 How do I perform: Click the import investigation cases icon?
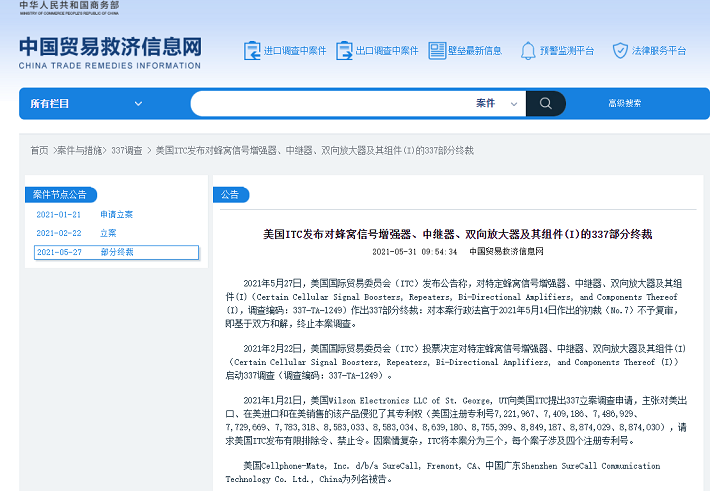pyautogui.click(x=252, y=50)
